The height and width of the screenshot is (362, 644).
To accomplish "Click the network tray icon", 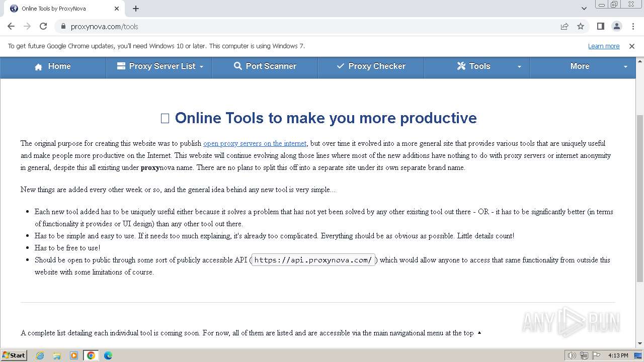I will (x=584, y=355).
